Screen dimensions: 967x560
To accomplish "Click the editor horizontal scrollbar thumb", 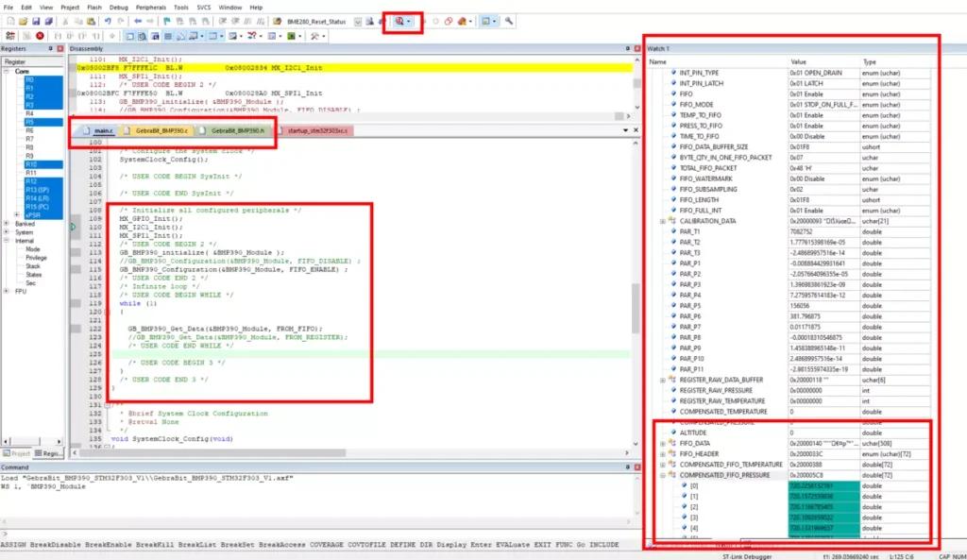I will coord(212,453).
